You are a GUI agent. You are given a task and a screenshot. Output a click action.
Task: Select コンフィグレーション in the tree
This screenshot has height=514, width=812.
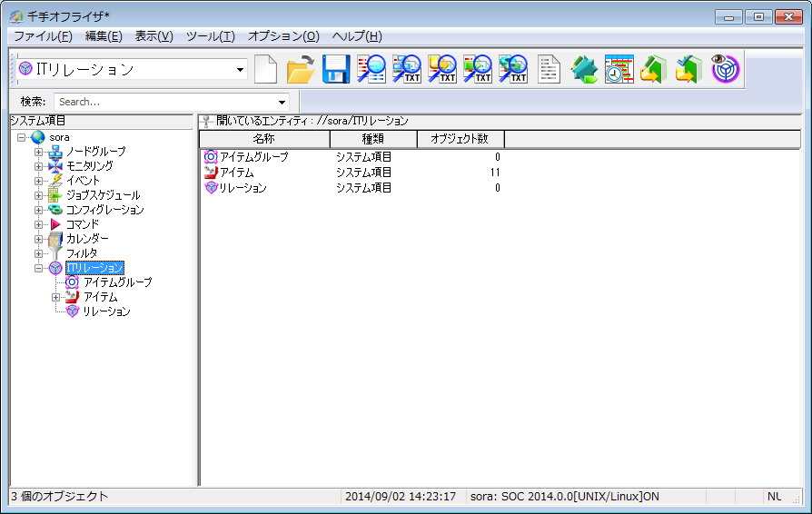(104, 210)
